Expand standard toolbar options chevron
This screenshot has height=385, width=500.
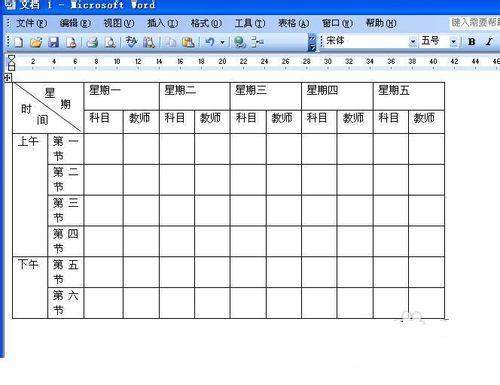pyautogui.click(x=312, y=42)
